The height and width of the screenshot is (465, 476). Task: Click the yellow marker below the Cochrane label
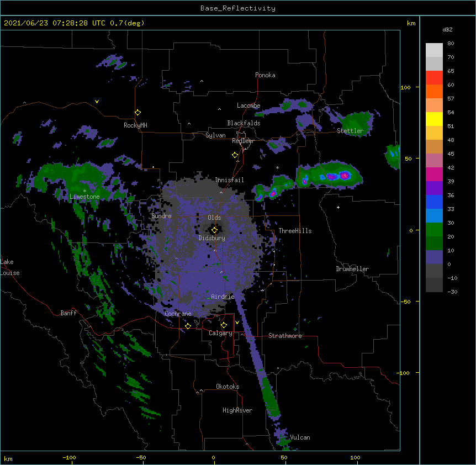[188, 326]
